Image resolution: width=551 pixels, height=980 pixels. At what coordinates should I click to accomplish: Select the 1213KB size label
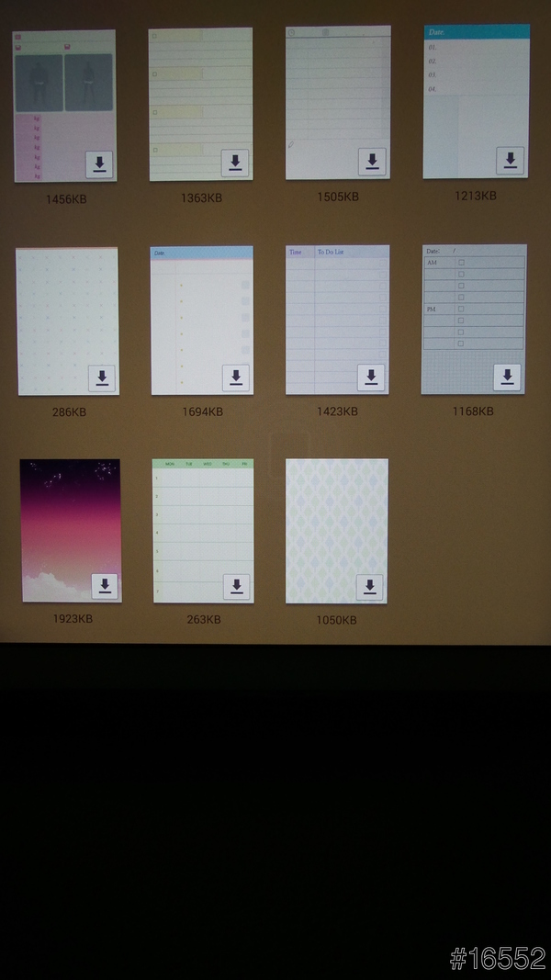[476, 196]
